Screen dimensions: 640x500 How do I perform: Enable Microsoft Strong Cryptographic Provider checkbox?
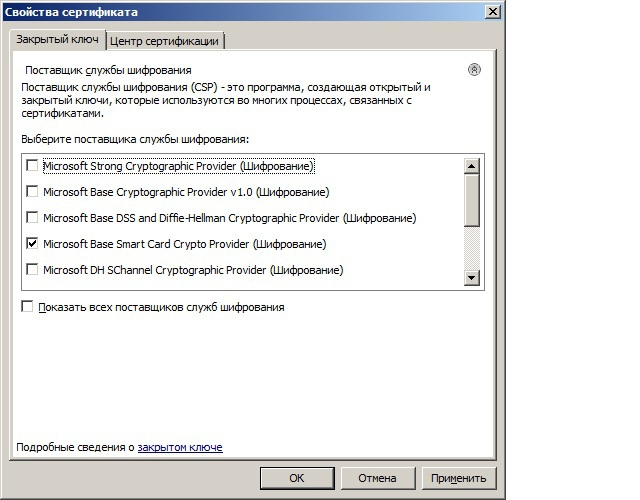click(x=33, y=166)
